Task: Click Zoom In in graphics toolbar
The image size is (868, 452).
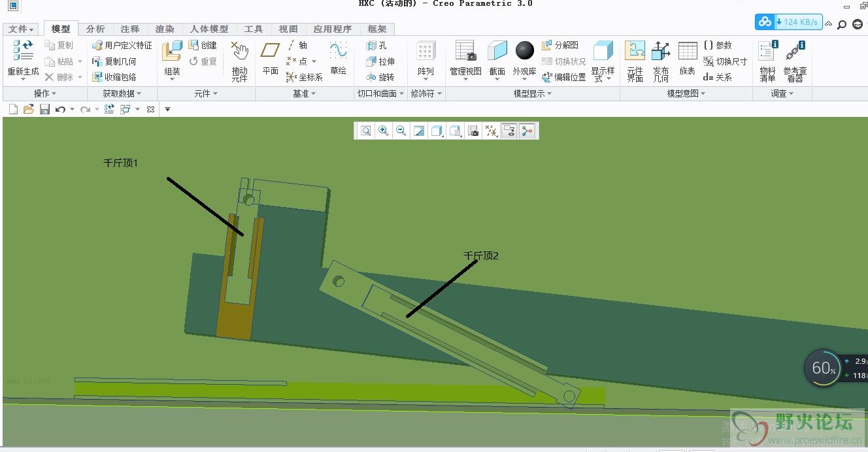Action: click(384, 131)
